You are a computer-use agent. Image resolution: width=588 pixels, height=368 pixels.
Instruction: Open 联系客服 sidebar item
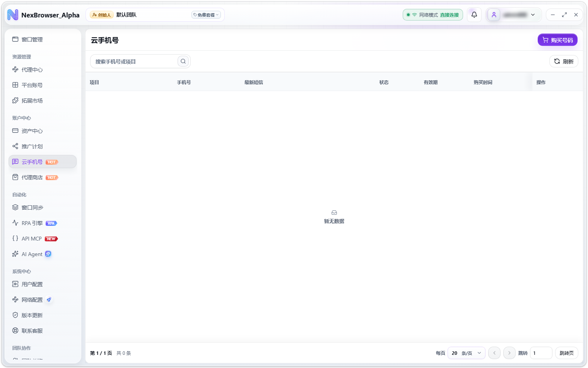(43, 331)
